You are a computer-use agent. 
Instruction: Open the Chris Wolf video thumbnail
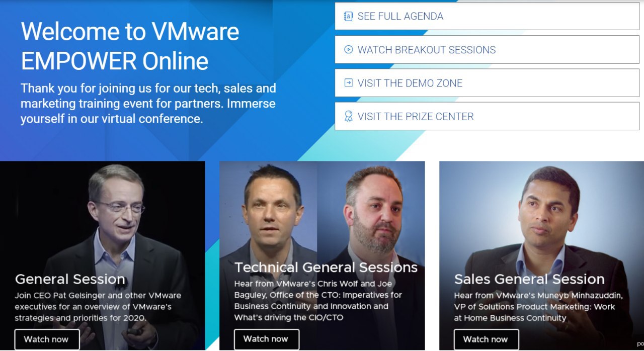(x=268, y=211)
